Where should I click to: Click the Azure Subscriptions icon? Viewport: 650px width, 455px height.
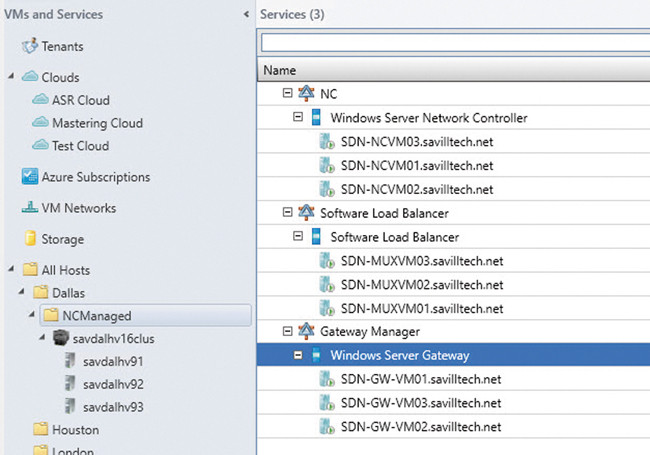tap(29, 177)
